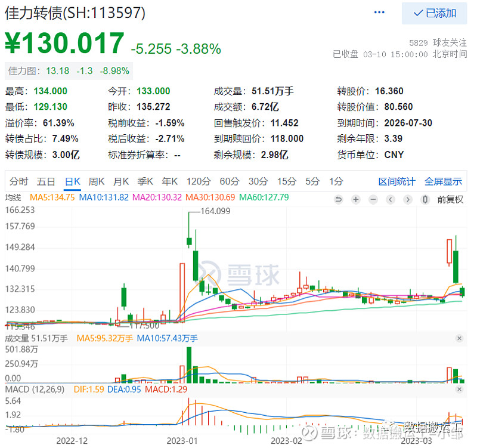Click the volume MA5:95.32万手 label
The width and height of the screenshot is (477, 448).
tap(105, 338)
